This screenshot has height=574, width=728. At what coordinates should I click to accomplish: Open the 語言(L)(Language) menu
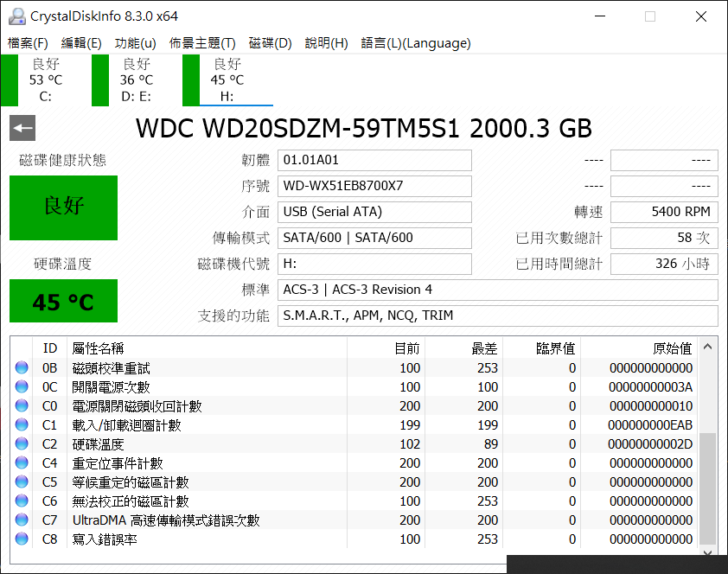point(416,43)
